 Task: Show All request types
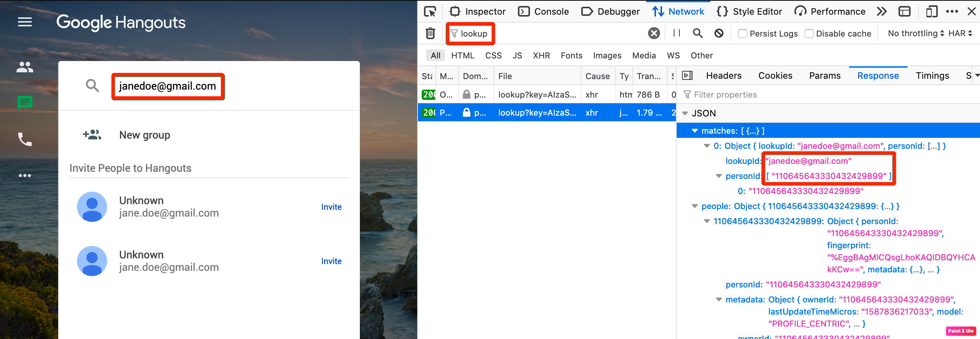pos(436,55)
